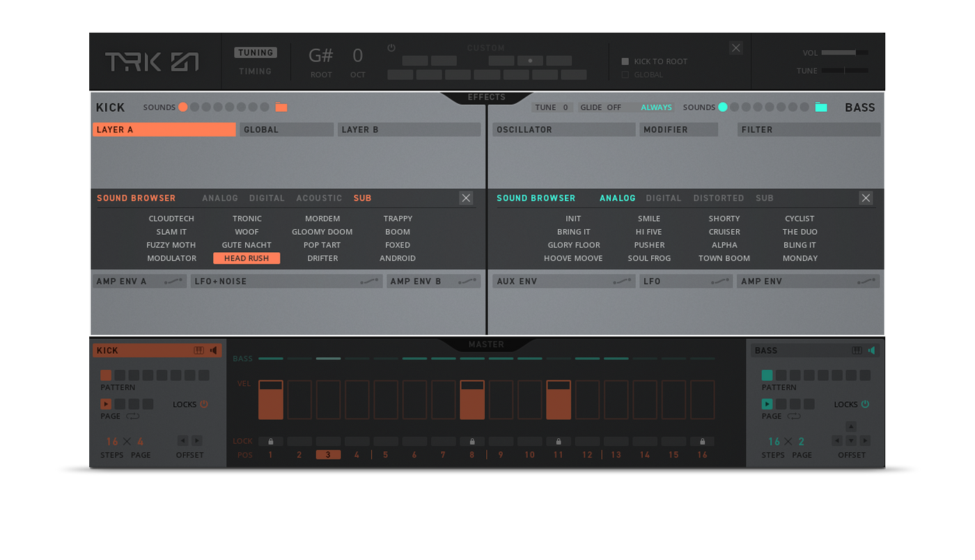Open the root note G# selector
Screen dimensions: 975x560
[321, 56]
